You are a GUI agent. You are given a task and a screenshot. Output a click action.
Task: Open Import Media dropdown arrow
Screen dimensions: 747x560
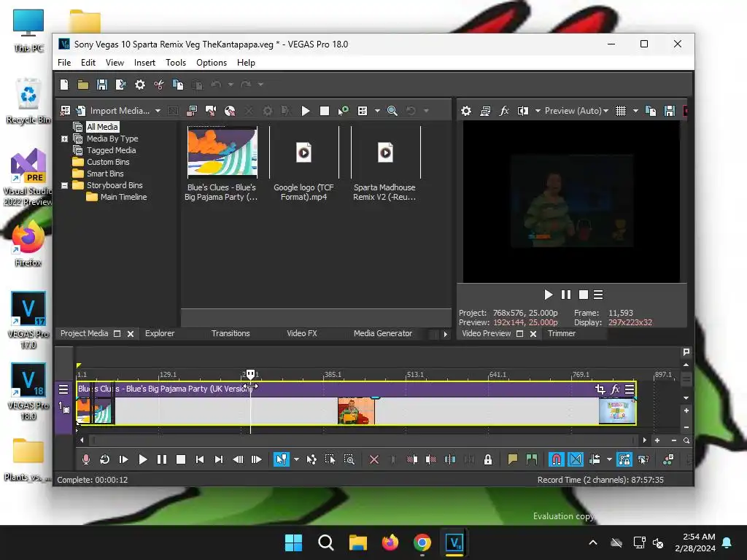point(158,111)
